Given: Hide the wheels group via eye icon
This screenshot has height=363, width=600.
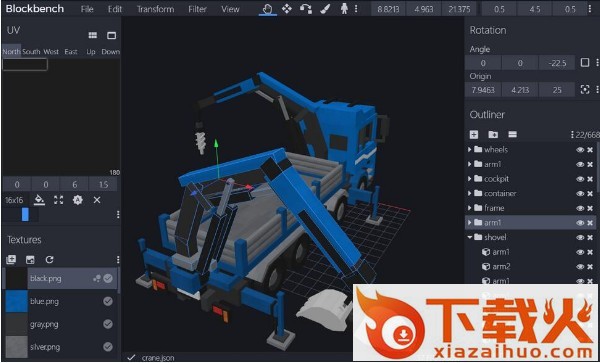Looking at the screenshot, I should pyautogui.click(x=580, y=150).
